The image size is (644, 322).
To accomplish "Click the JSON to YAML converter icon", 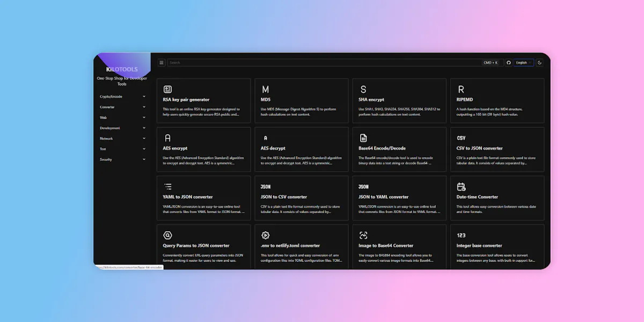I will pyautogui.click(x=363, y=187).
